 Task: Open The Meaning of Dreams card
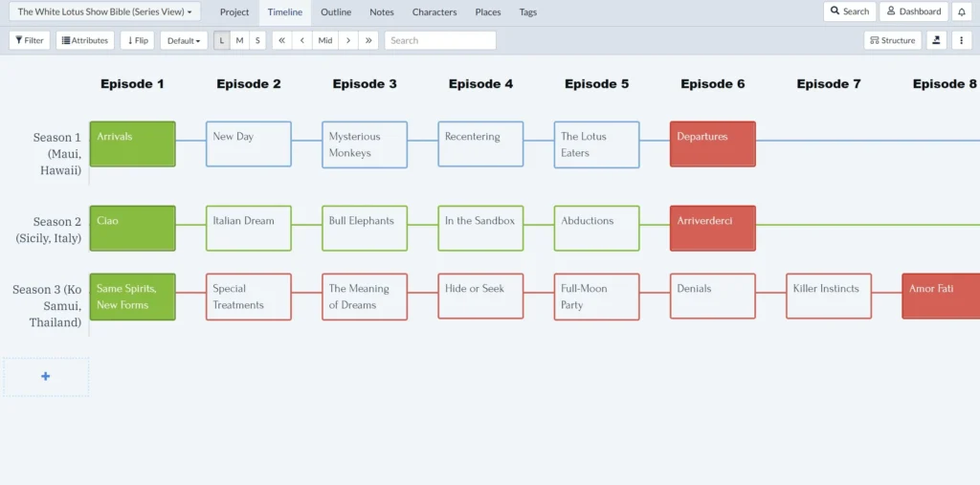coord(365,297)
